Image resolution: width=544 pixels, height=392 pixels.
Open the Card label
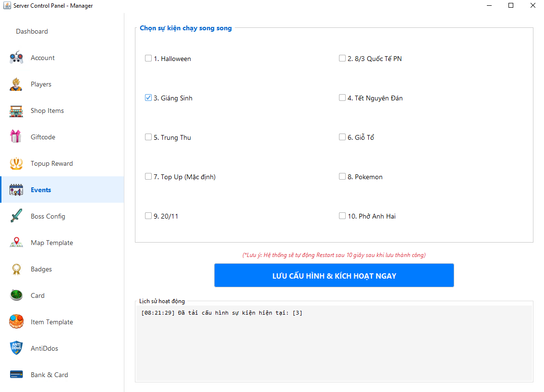[37, 295]
